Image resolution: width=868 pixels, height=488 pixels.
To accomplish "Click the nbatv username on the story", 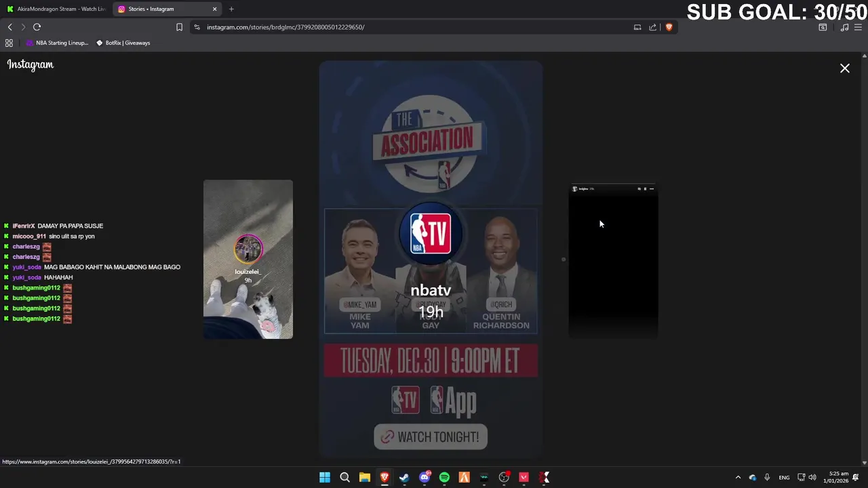I will tap(431, 291).
